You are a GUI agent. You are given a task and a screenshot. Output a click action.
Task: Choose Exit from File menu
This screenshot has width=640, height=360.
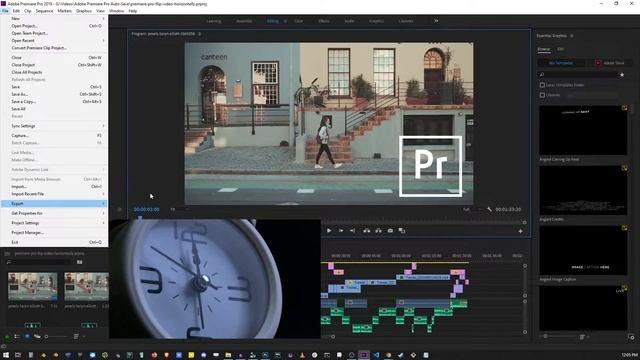click(54, 242)
